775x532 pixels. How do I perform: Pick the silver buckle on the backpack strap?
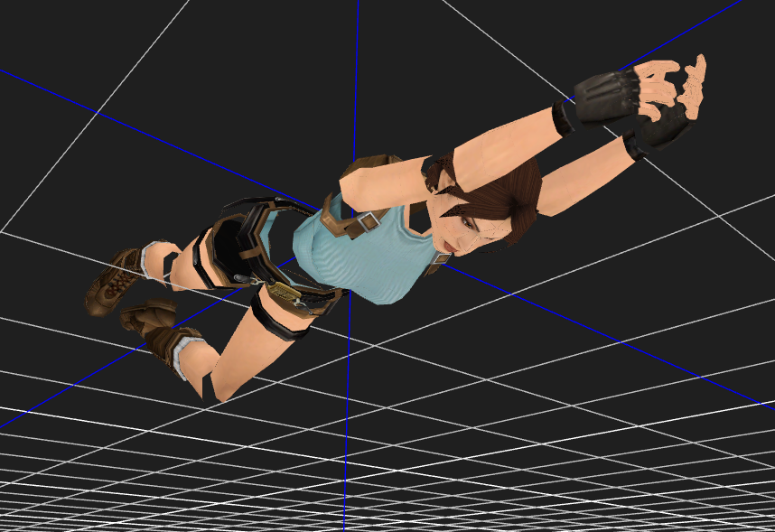pos(369,221)
